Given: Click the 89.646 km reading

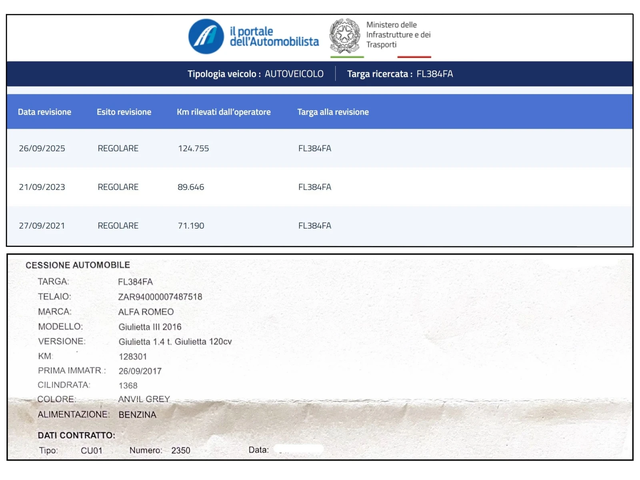Looking at the screenshot, I should (x=190, y=187).
